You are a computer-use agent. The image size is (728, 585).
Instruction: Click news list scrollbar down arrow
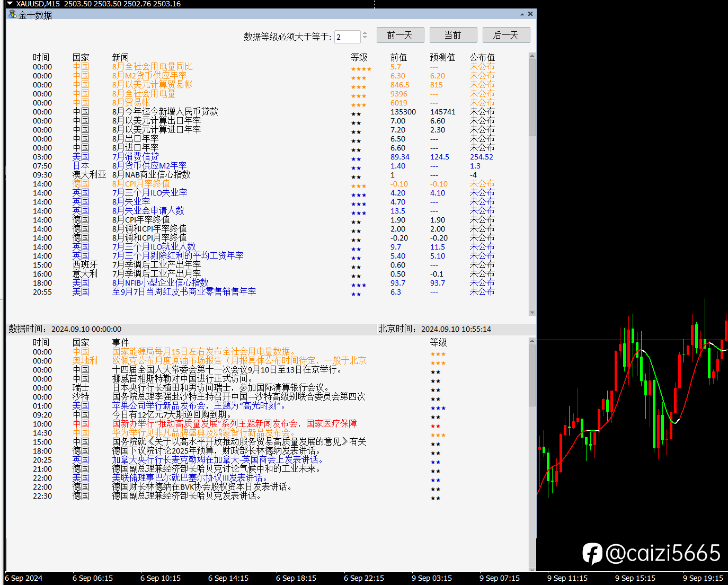[532, 313]
